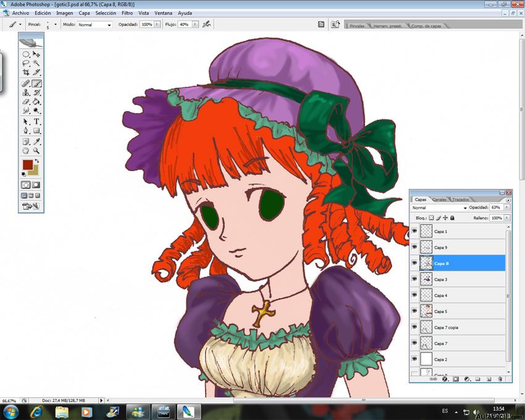
Task: Select the Zoom magnifier tool
Action: point(36,151)
